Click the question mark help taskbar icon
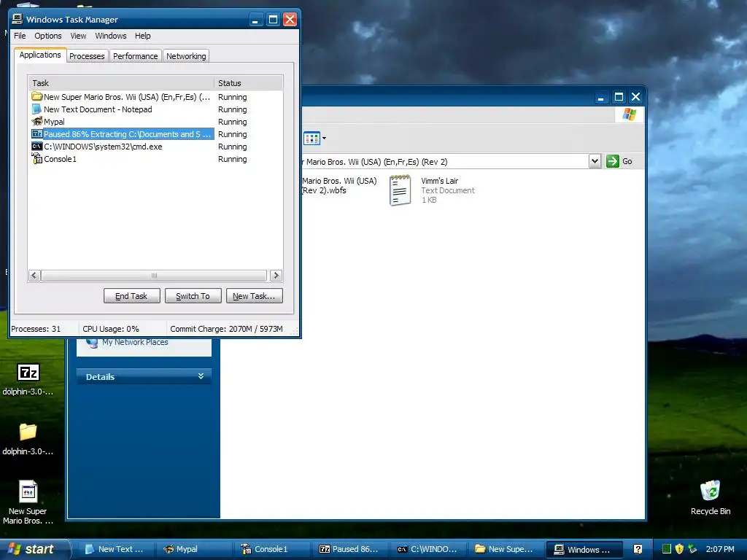The width and height of the screenshot is (747, 560). click(638, 549)
